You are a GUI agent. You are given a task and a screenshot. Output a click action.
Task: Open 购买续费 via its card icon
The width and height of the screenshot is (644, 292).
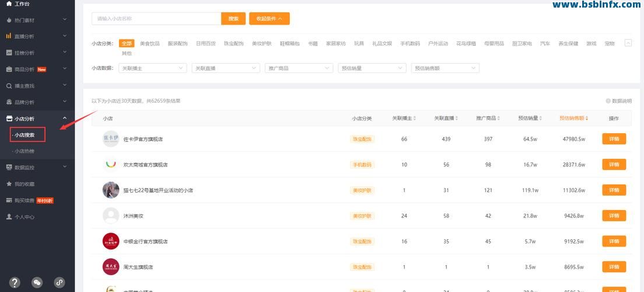(9, 200)
